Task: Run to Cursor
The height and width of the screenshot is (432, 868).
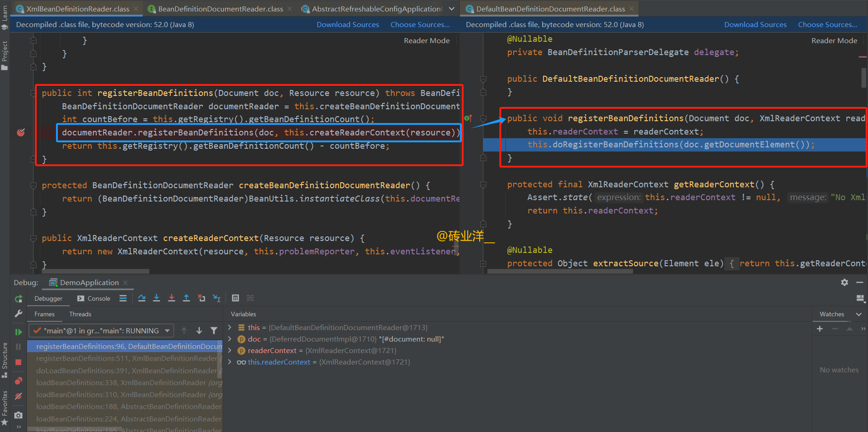Action: tap(216, 298)
